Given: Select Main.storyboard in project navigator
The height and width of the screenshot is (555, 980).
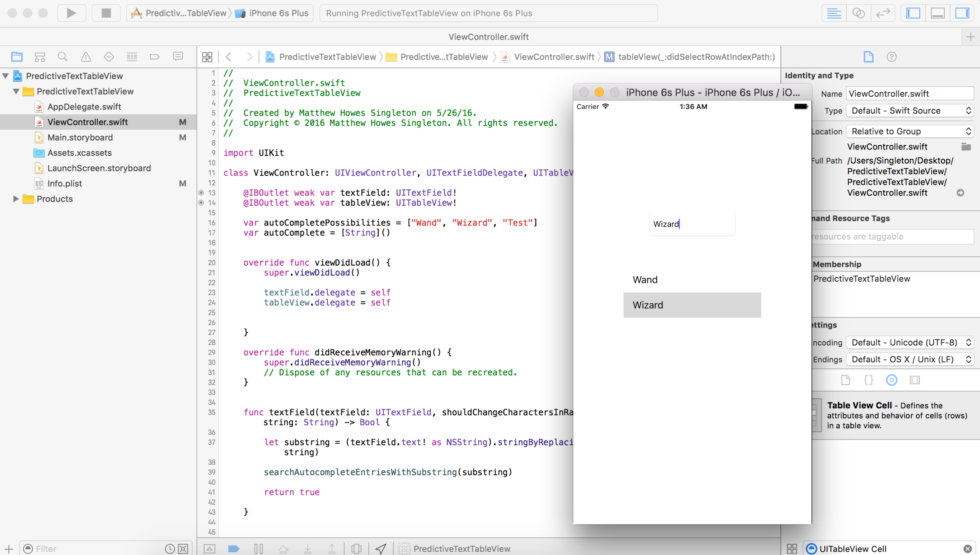Looking at the screenshot, I should coord(80,137).
